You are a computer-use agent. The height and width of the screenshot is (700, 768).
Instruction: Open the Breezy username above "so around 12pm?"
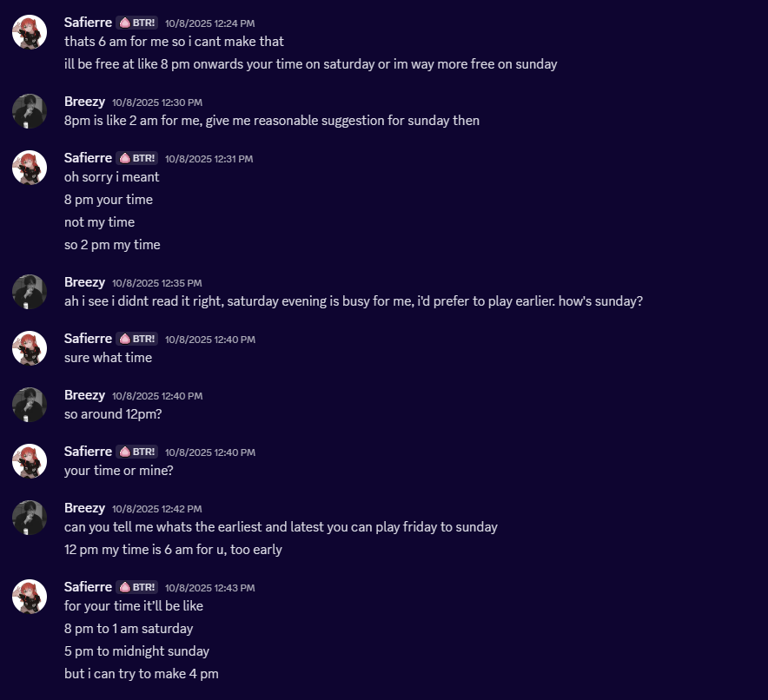pos(84,395)
